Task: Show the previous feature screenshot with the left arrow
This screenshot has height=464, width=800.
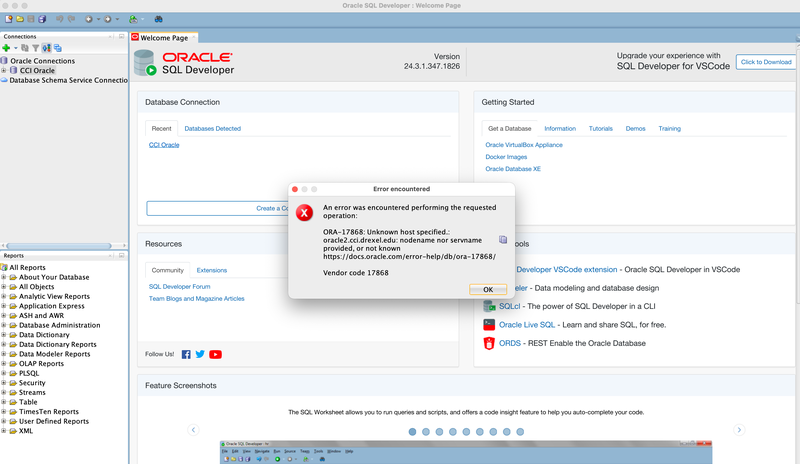Action: 193,430
